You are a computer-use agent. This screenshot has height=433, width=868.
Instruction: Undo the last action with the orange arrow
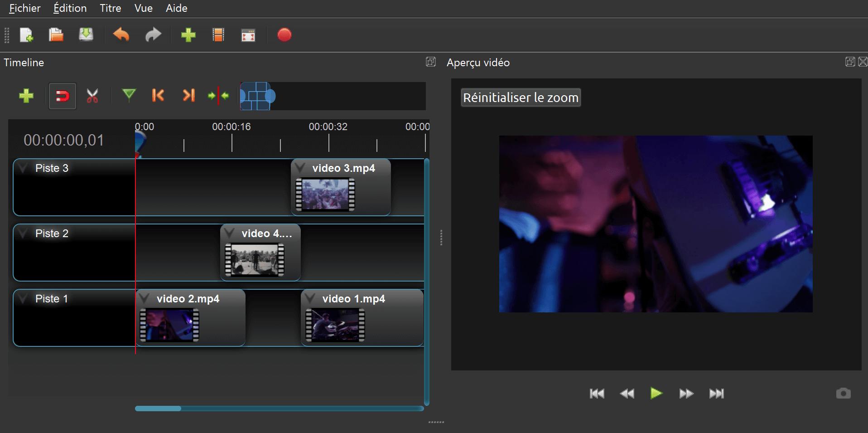coord(121,35)
